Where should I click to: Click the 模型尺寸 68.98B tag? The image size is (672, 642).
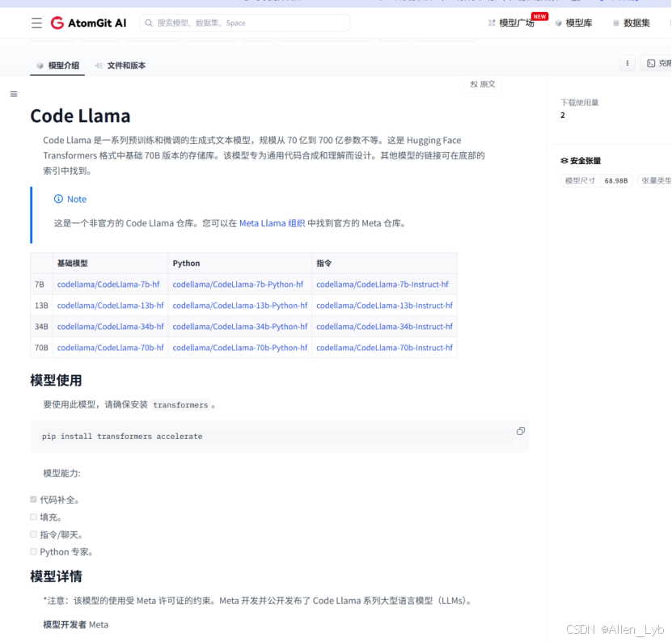(x=596, y=181)
